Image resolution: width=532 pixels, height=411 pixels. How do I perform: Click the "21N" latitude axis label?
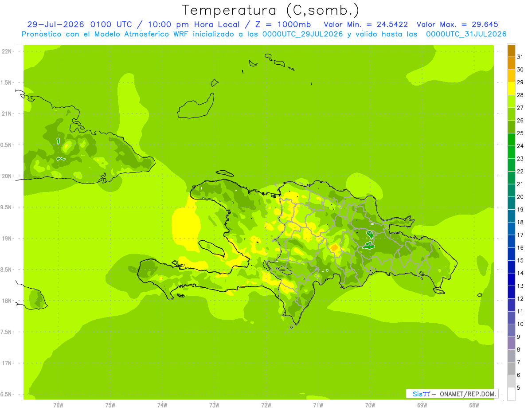pos(7,114)
